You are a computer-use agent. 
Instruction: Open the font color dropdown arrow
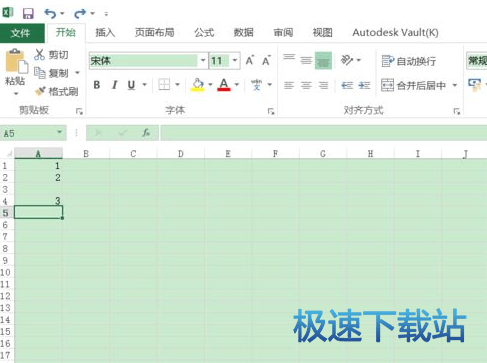pos(237,85)
